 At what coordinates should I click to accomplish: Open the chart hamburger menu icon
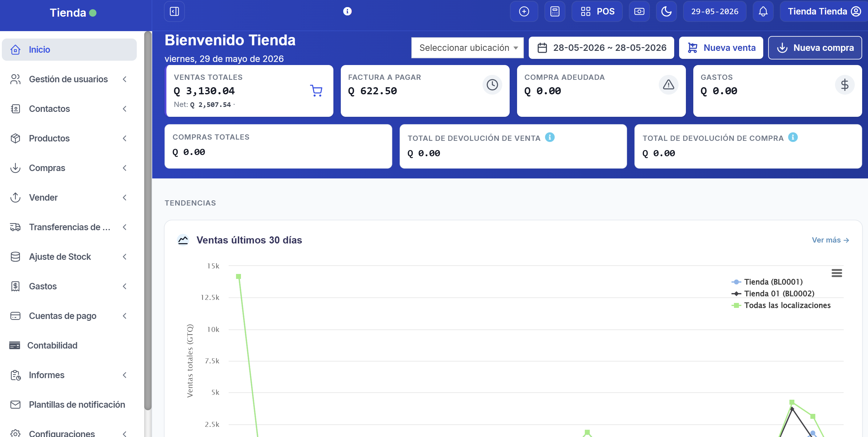coord(836,273)
